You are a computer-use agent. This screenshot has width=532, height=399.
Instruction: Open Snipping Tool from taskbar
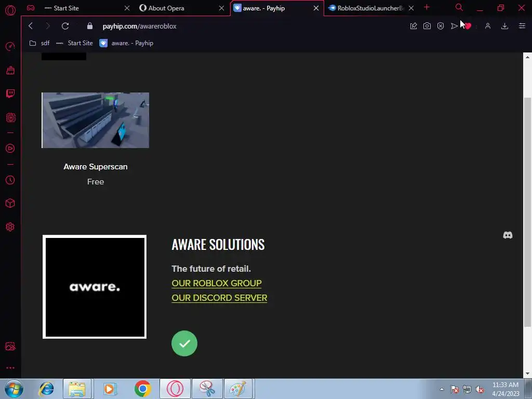pos(207,389)
